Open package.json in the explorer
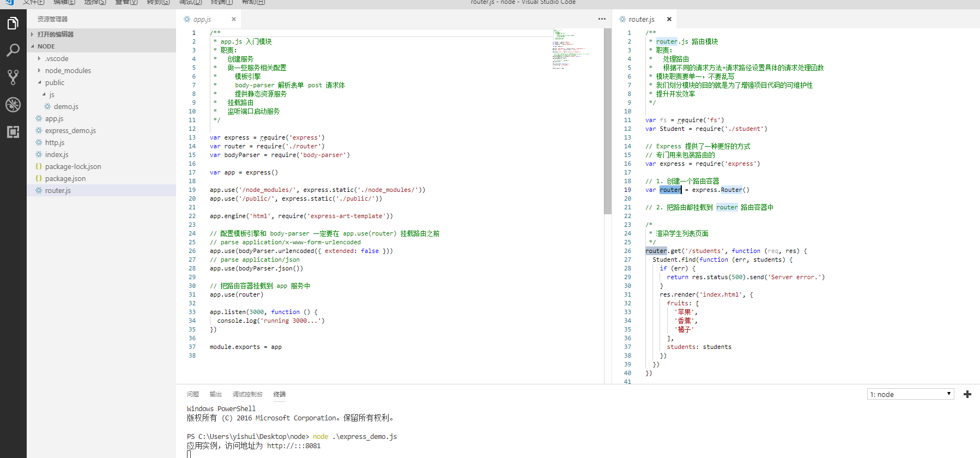The image size is (980, 458). [101, 178]
